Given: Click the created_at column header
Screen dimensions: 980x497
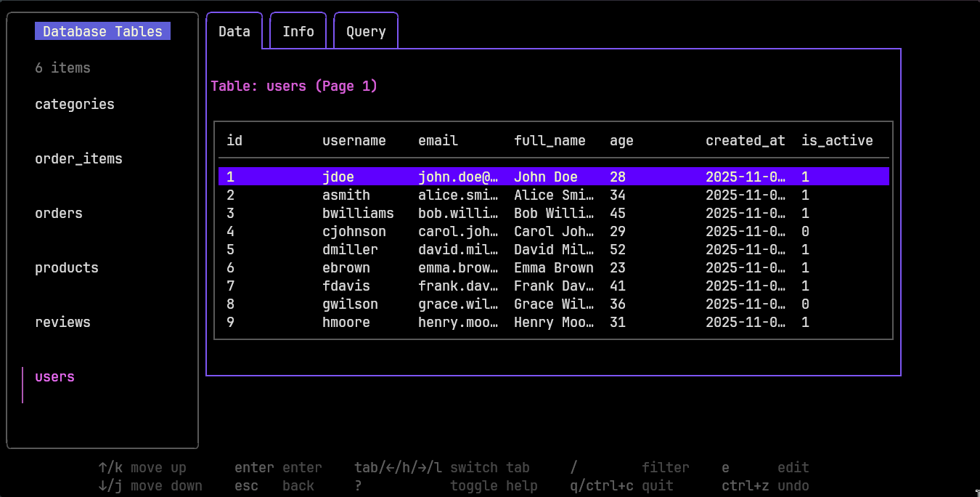Looking at the screenshot, I should (x=746, y=140).
